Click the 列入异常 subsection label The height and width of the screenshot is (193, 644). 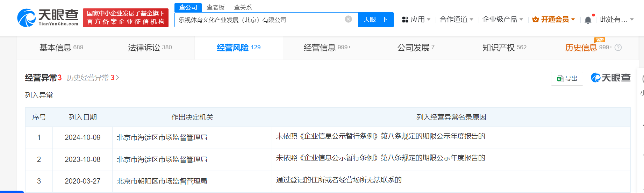tap(39, 95)
